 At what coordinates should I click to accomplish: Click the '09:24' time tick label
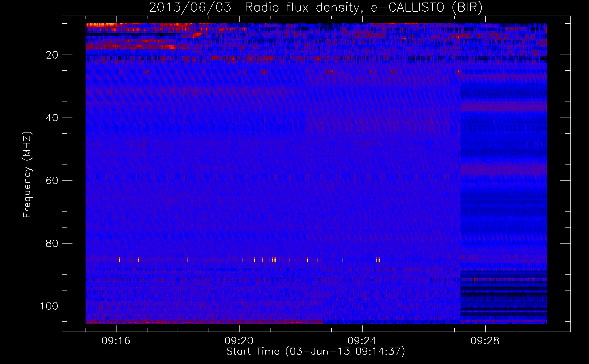point(362,341)
